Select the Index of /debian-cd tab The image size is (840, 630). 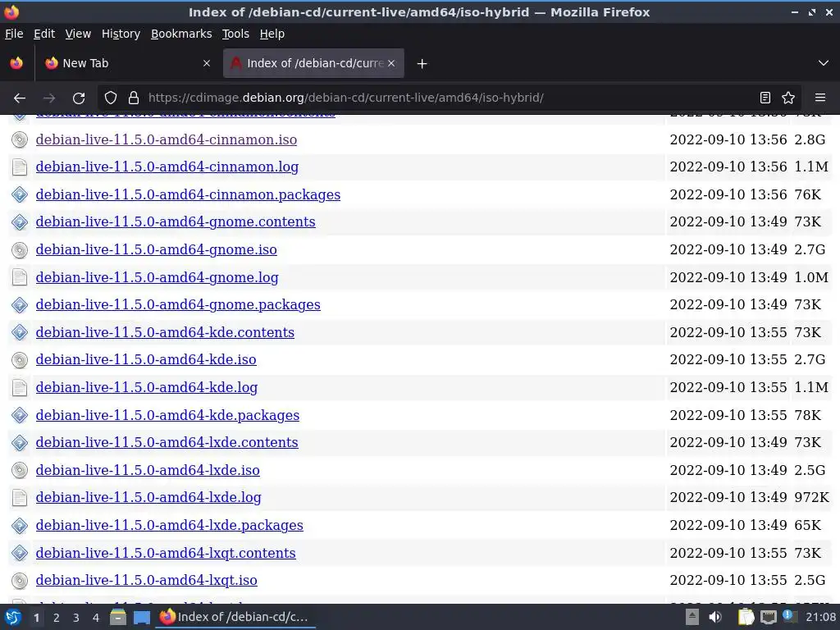click(313, 63)
